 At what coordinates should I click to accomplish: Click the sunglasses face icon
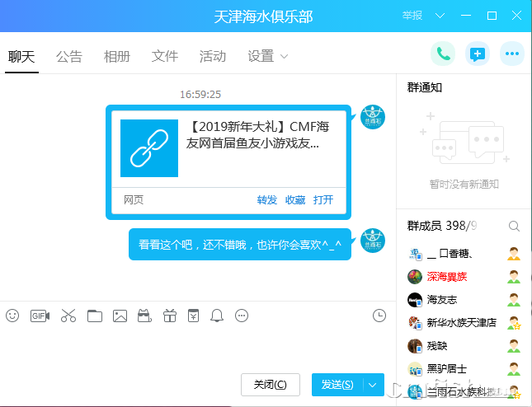click(x=144, y=316)
